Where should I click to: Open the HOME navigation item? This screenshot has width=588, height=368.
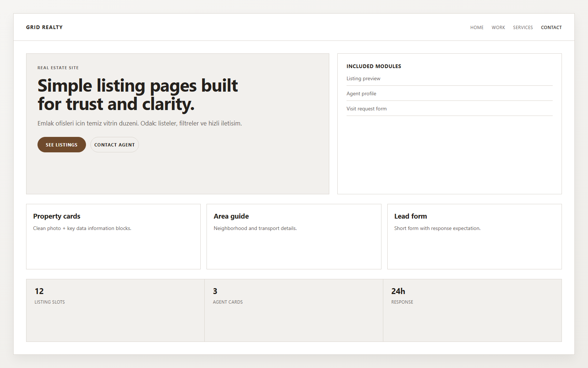pyautogui.click(x=477, y=27)
